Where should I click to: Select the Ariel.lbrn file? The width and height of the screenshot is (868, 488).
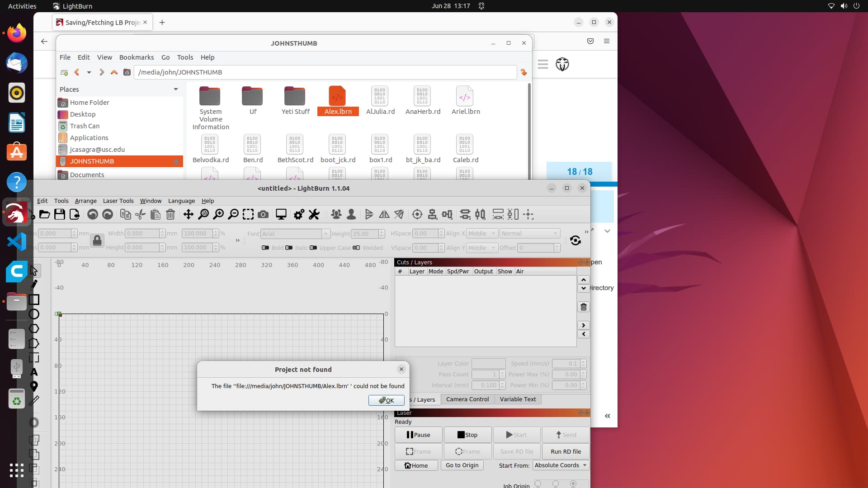pos(466,101)
